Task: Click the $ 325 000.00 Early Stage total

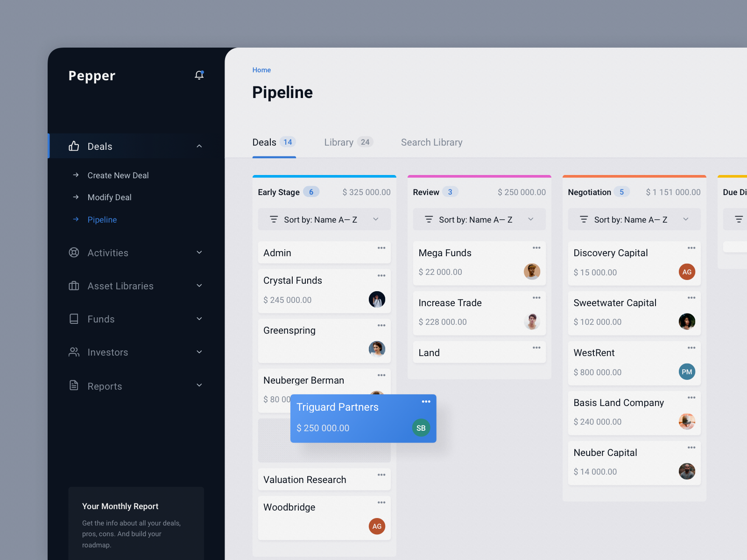Action: tap(366, 192)
